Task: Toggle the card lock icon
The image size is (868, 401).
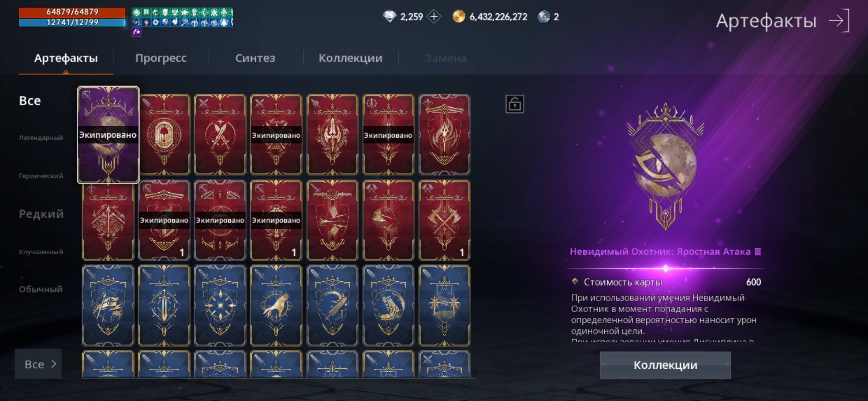Action: 514,104
